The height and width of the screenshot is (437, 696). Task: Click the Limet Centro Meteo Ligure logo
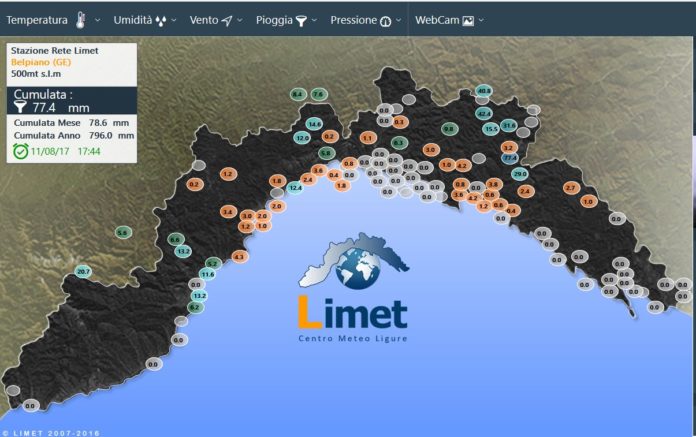pyautogui.click(x=353, y=288)
